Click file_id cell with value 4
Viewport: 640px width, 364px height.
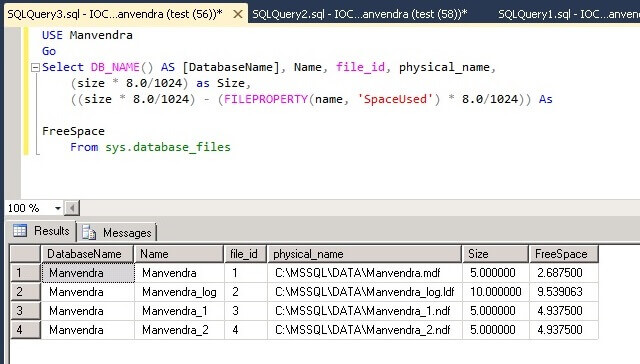click(246, 330)
